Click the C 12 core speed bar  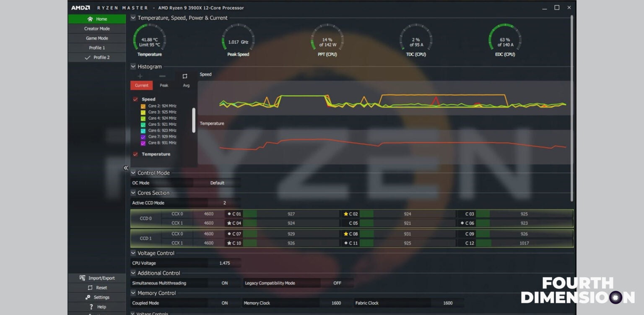[524, 243]
